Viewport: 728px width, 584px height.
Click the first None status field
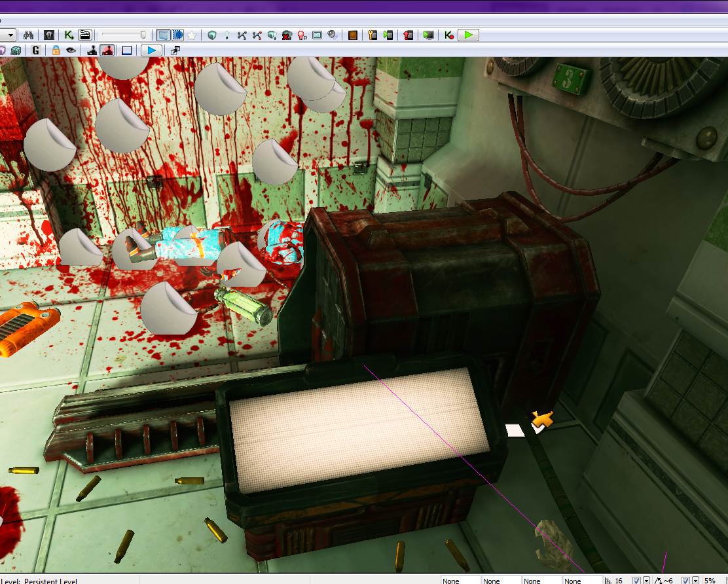[461, 580]
